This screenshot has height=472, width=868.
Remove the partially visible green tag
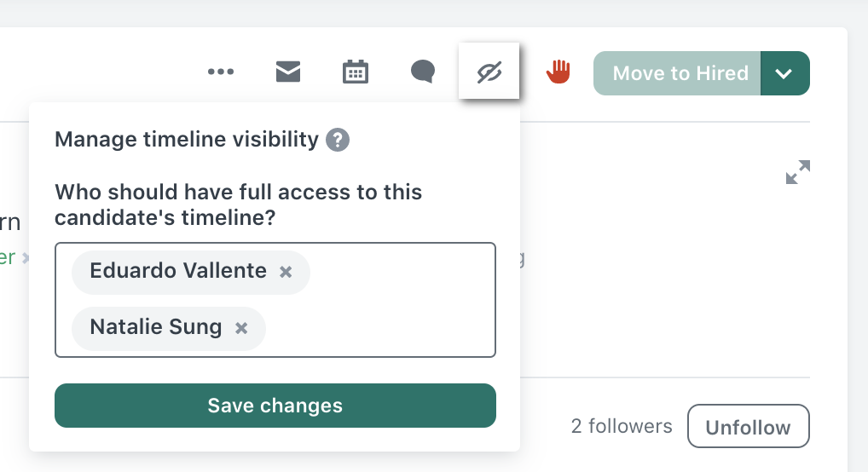tap(26, 258)
